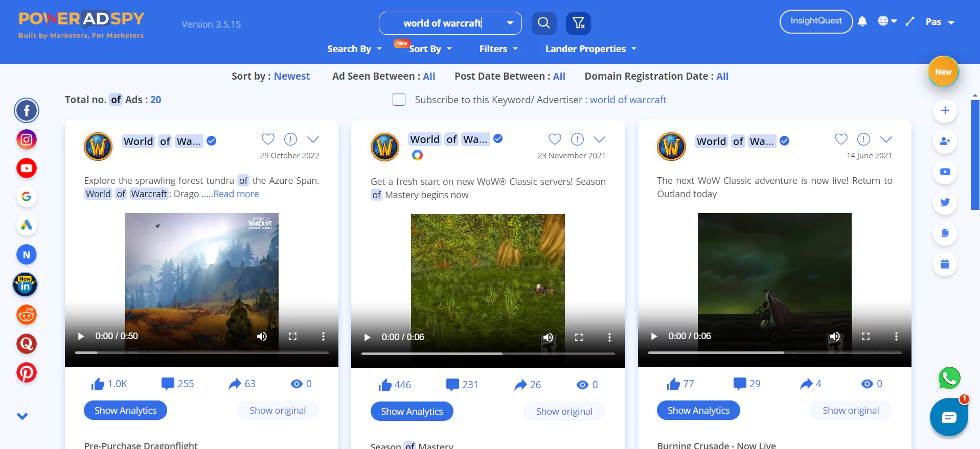
Task: Open the Filters menu
Action: click(498, 49)
